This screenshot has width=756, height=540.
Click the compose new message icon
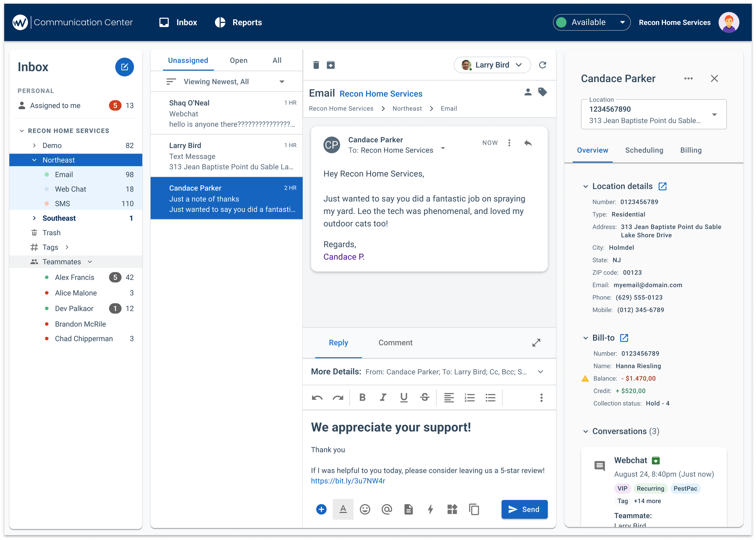(124, 67)
